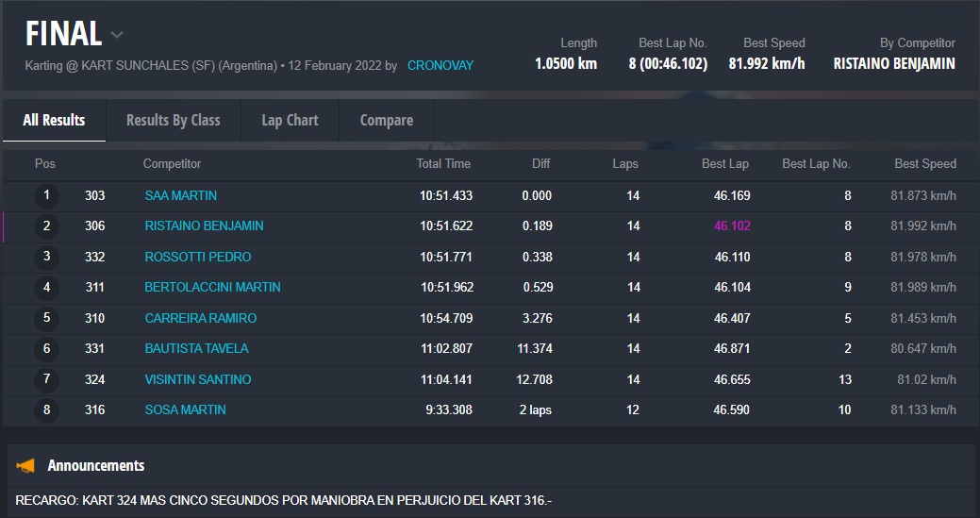Switch to the All Results tab

coord(54,120)
